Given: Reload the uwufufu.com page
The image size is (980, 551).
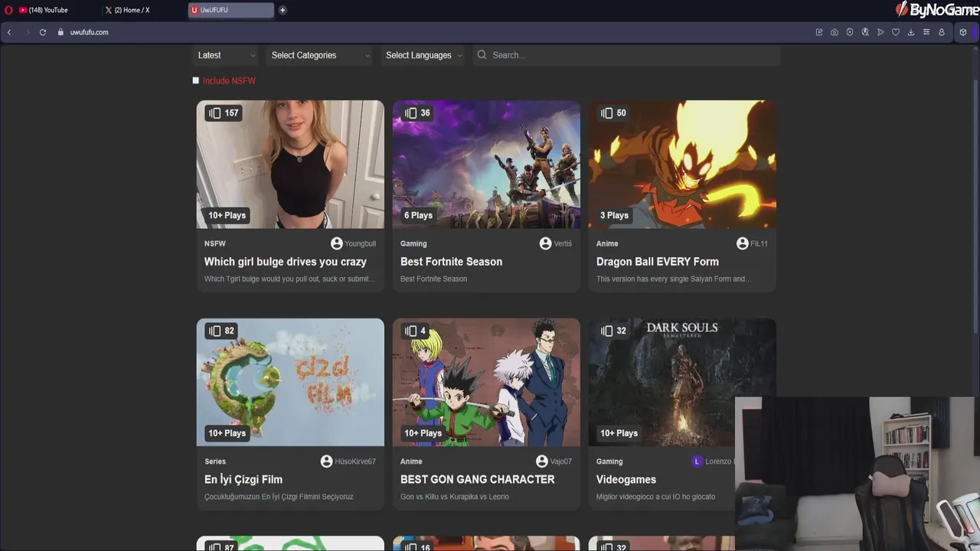Looking at the screenshot, I should [43, 32].
